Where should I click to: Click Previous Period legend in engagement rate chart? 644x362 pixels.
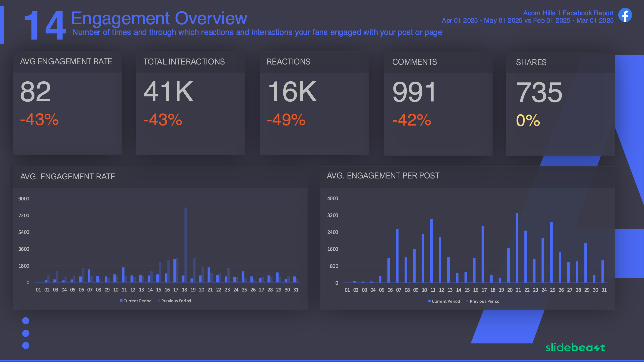174,301
